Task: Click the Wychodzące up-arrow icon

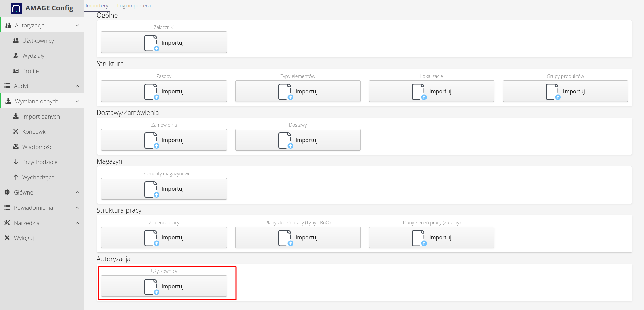Action: 16,177
